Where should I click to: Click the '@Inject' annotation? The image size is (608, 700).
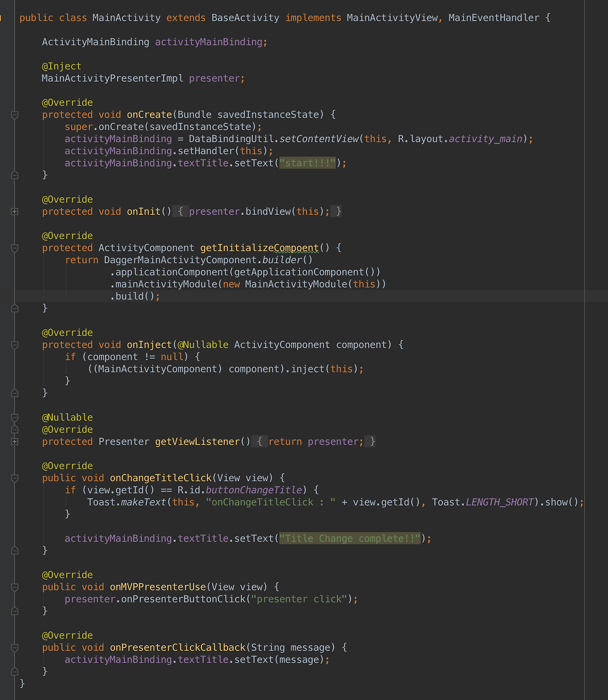coord(62,66)
